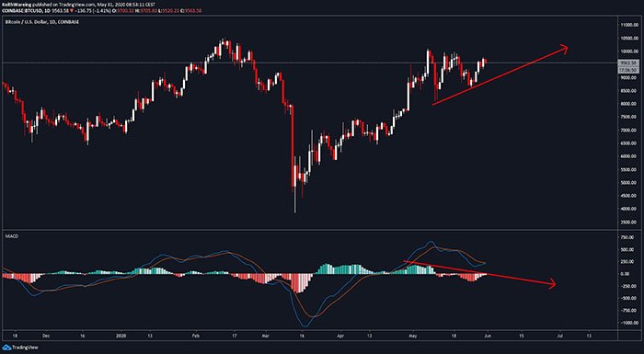Click the Mar label on time axis
This screenshot has height=354, width=644.
tap(265, 335)
